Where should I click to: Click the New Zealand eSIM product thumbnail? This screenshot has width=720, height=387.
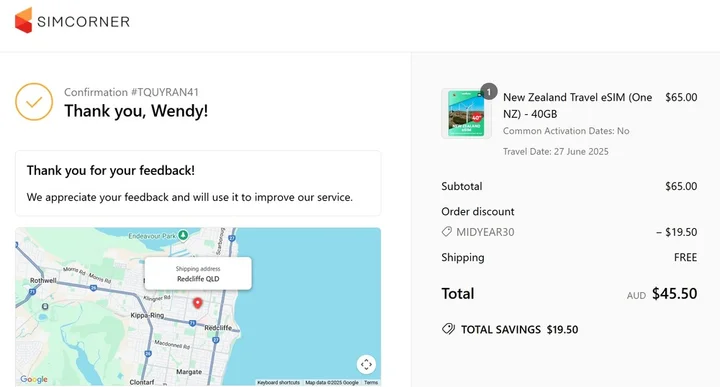[466, 113]
